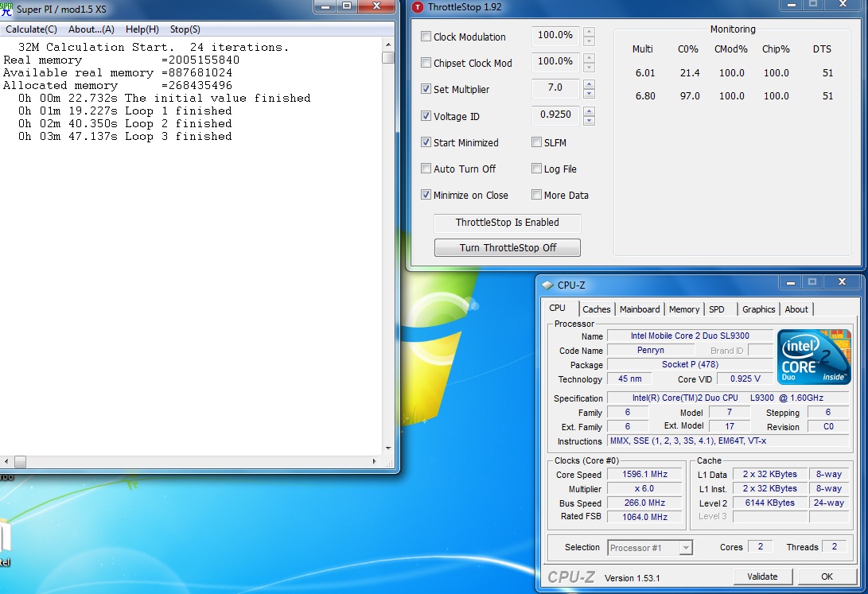Click the Validate button in CPU-Z

point(762,577)
